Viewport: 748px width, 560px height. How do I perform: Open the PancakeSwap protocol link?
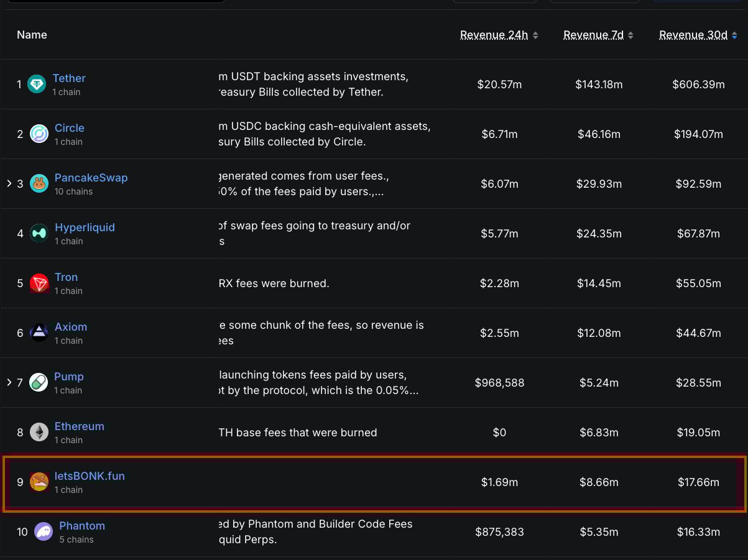pos(91,178)
